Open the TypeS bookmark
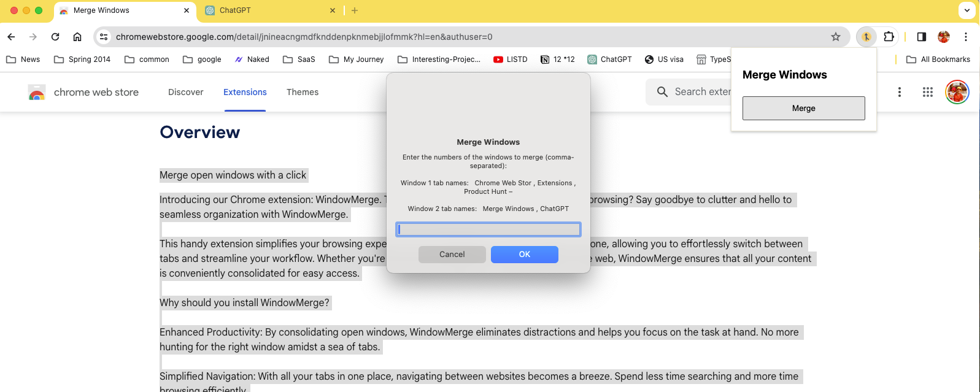 [714, 60]
